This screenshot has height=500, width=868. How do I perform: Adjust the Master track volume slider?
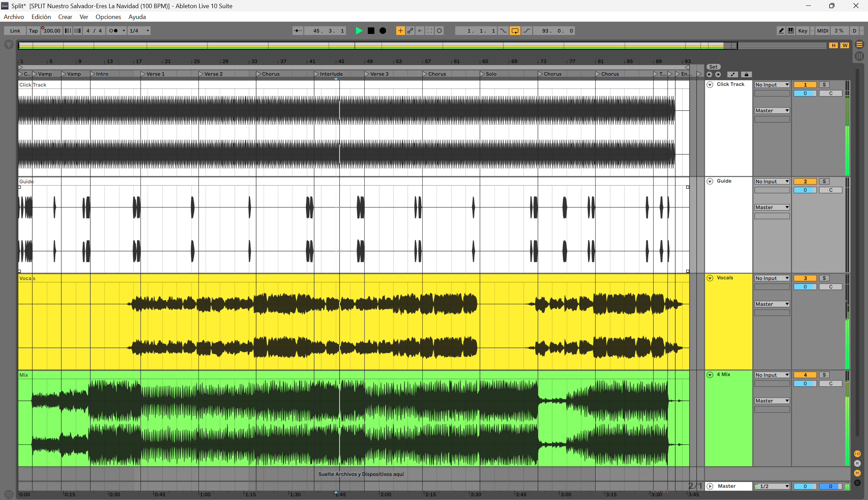tap(805, 486)
